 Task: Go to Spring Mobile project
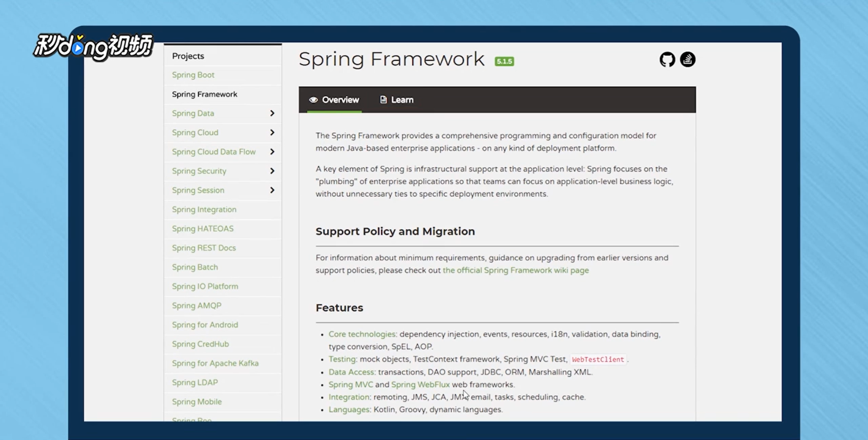tap(197, 402)
